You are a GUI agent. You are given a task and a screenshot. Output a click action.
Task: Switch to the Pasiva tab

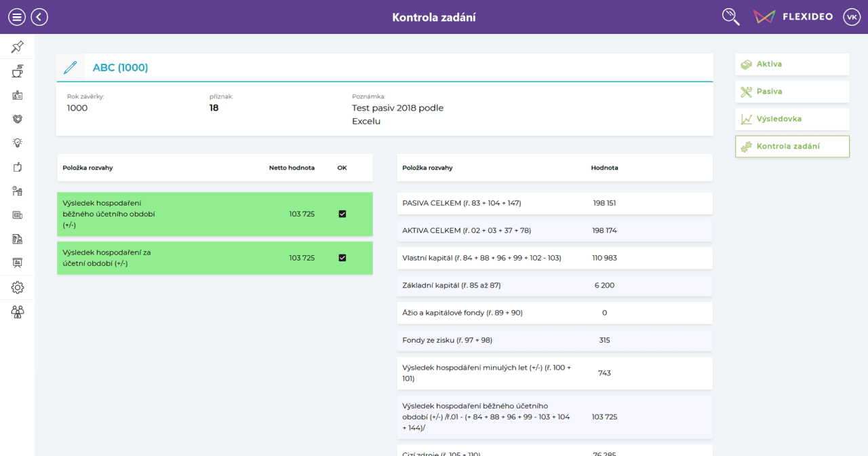point(792,92)
